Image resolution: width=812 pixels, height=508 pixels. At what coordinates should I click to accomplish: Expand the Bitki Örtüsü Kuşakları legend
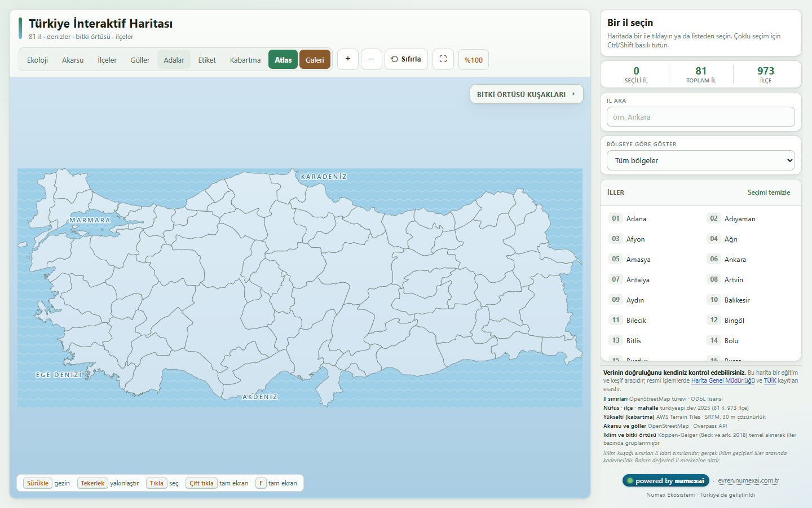point(527,94)
